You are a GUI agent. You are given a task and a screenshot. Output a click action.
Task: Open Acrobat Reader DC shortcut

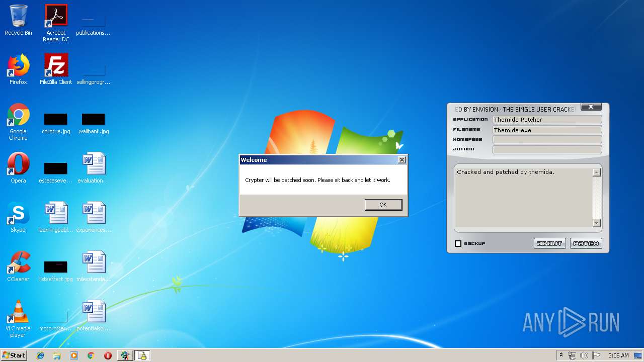tap(56, 23)
